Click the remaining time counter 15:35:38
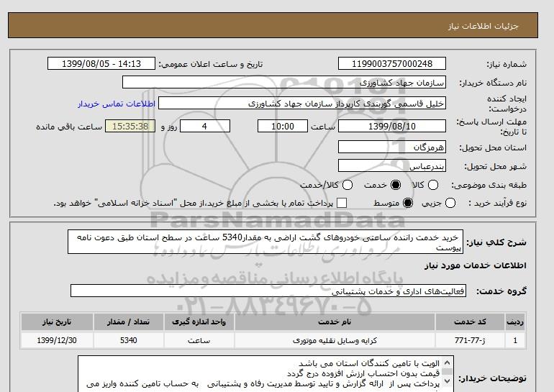The height and width of the screenshot is (392, 554). pos(130,126)
